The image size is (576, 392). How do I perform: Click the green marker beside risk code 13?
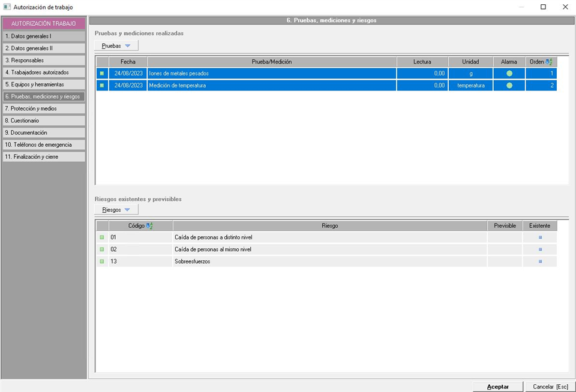pos(102,261)
